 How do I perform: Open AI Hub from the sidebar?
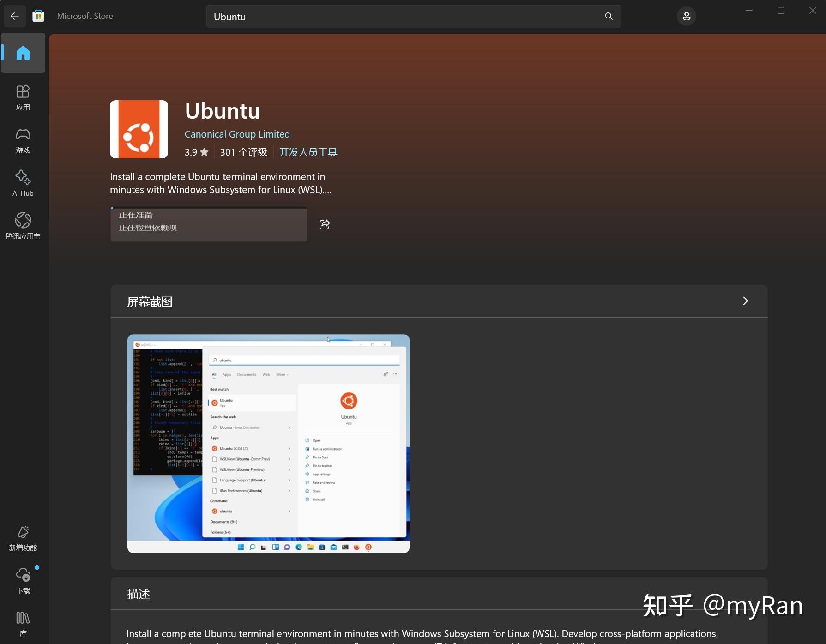pyautogui.click(x=23, y=183)
